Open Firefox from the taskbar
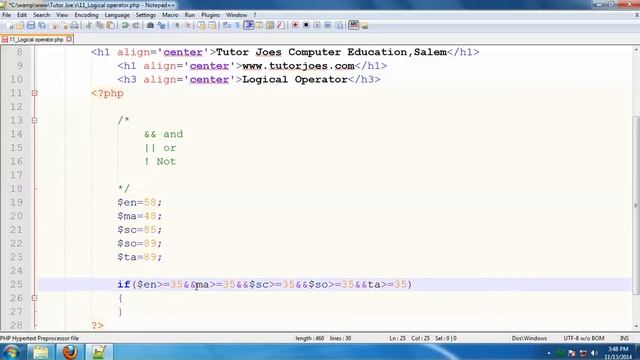 coord(70,352)
